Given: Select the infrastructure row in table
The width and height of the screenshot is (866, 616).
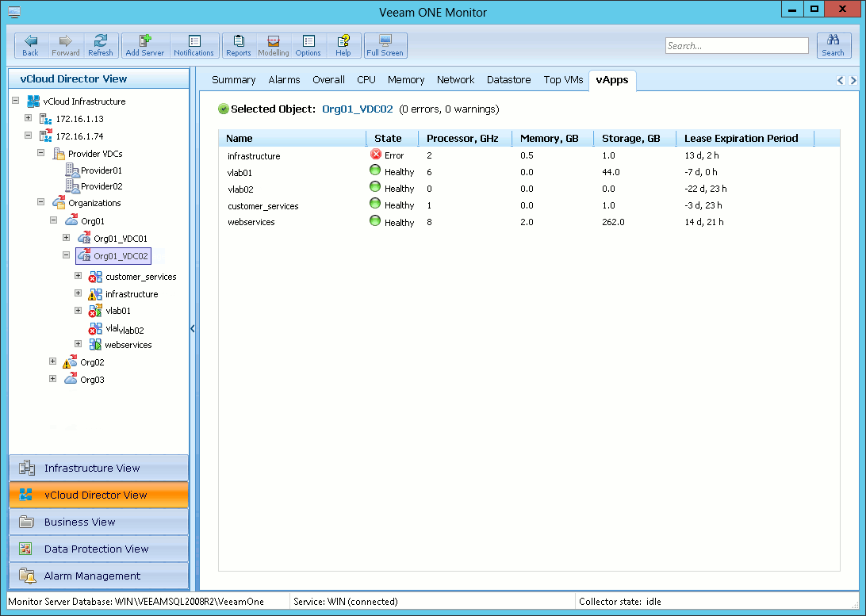Looking at the screenshot, I should coord(529,155).
